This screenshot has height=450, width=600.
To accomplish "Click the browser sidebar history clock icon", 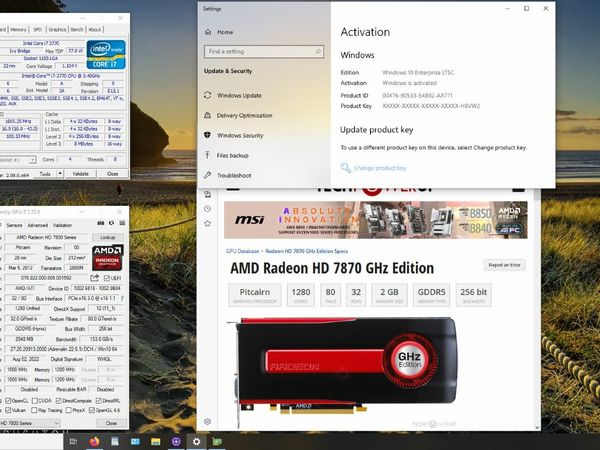I will click(x=207, y=209).
